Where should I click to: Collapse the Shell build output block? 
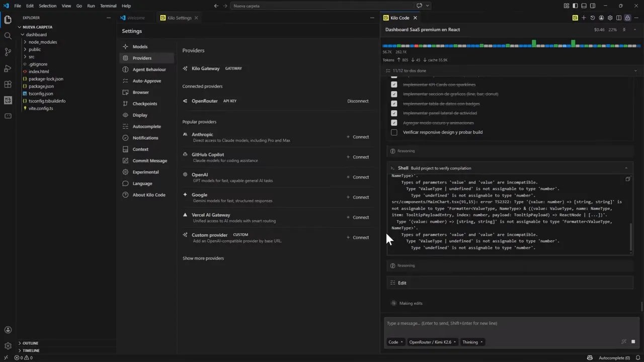click(x=626, y=168)
